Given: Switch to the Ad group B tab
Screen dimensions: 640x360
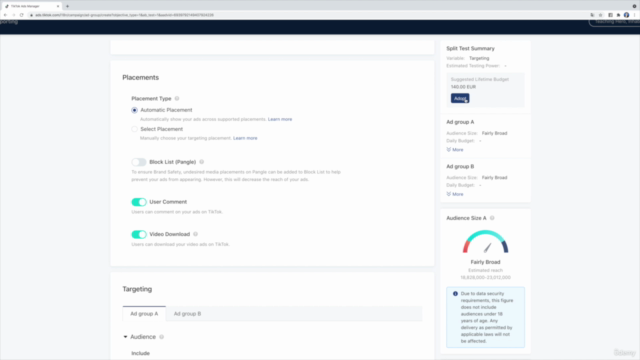Looking at the screenshot, I should (187, 313).
